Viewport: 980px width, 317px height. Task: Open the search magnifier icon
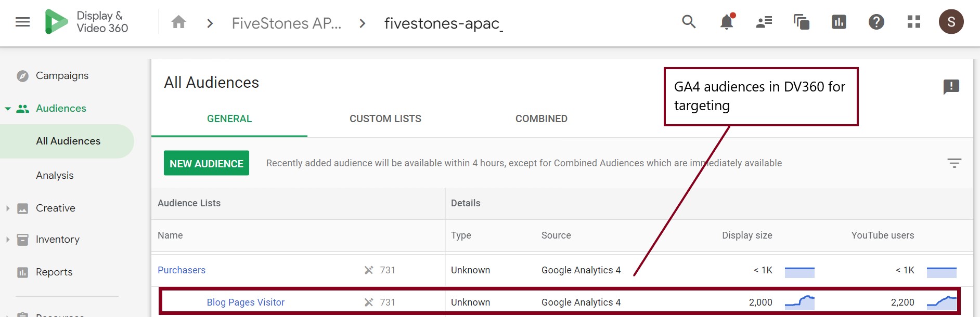(x=689, y=22)
